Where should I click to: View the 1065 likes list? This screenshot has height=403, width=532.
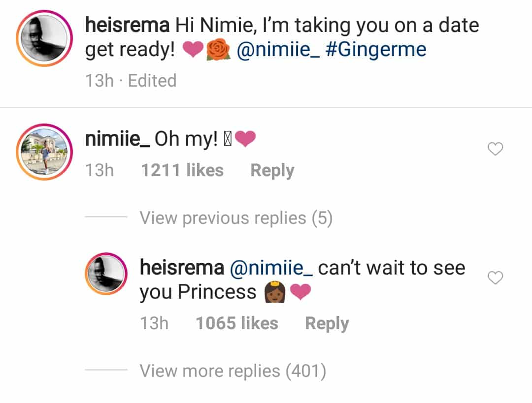coord(236,323)
